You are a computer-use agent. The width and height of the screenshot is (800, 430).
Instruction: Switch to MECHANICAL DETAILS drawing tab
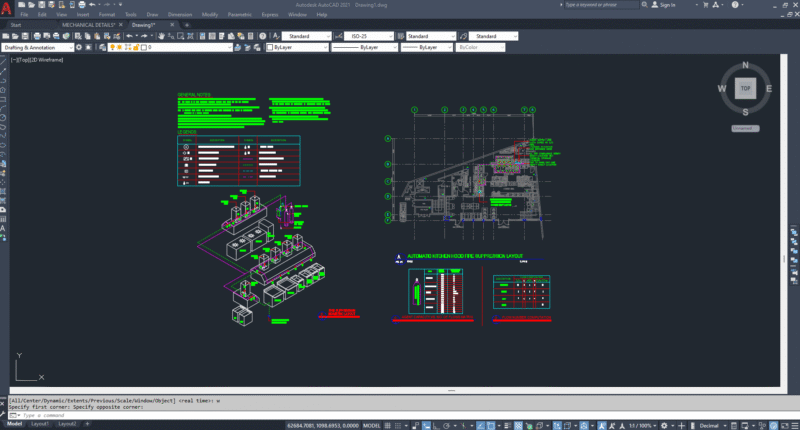click(88, 24)
